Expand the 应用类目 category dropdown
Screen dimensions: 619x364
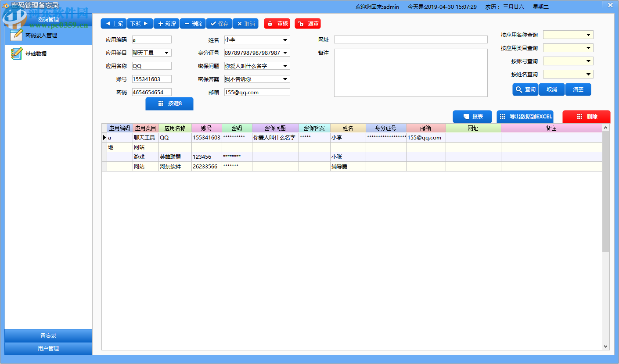[x=166, y=52]
